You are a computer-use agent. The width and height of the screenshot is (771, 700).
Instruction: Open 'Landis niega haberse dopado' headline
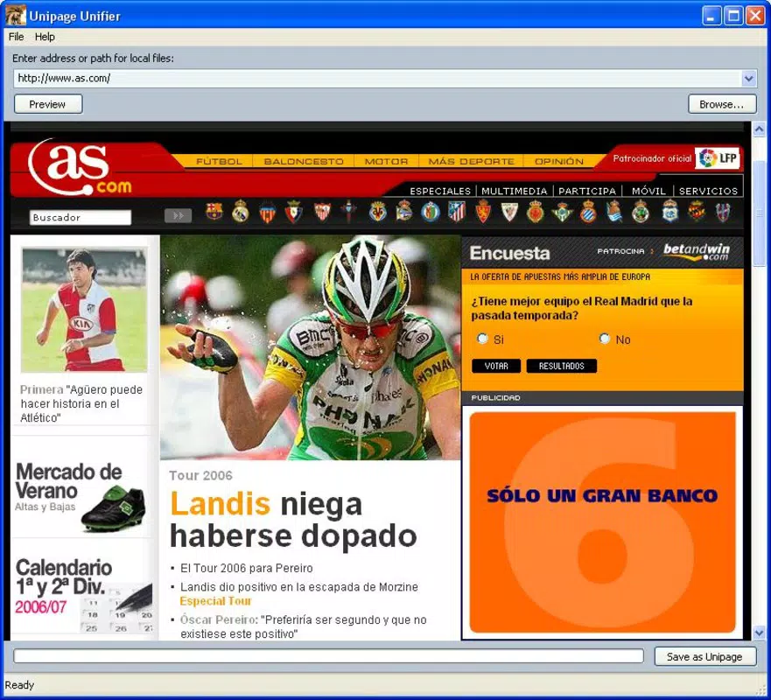(293, 519)
